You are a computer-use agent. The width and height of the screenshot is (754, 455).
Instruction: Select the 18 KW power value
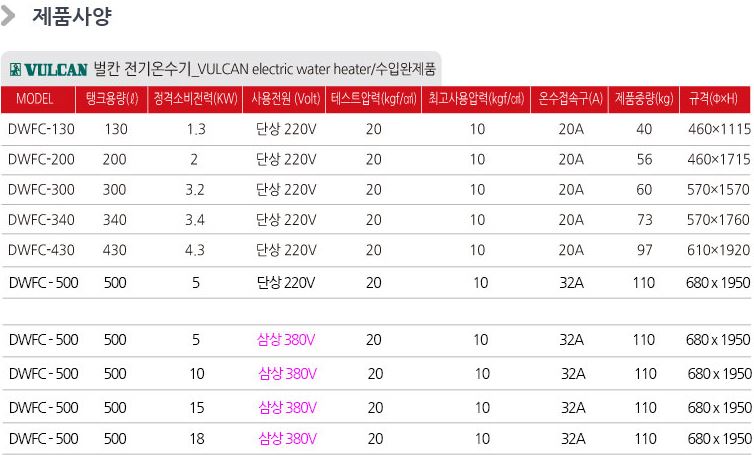click(195, 439)
